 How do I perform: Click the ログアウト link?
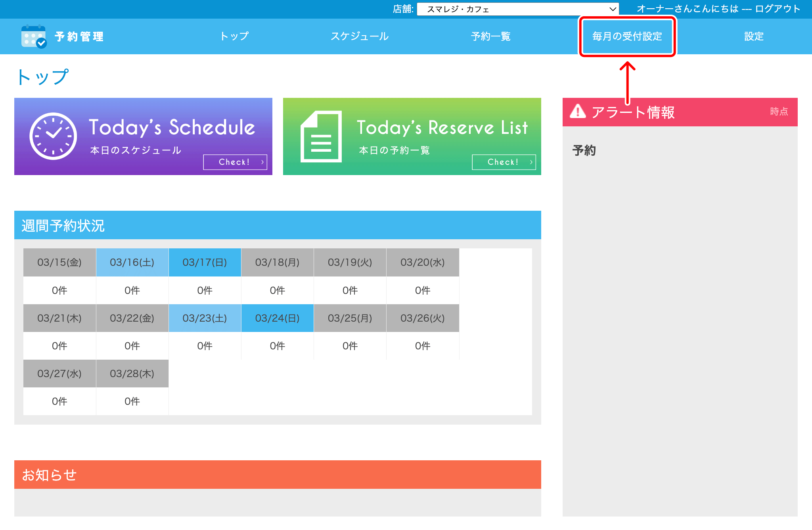coord(778,9)
